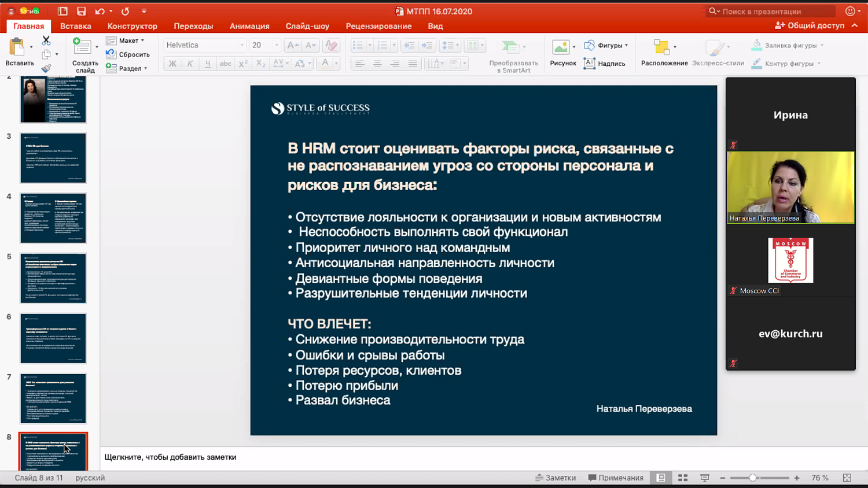Click the Общий доступ share button
The width and height of the screenshot is (868, 488).
click(810, 25)
